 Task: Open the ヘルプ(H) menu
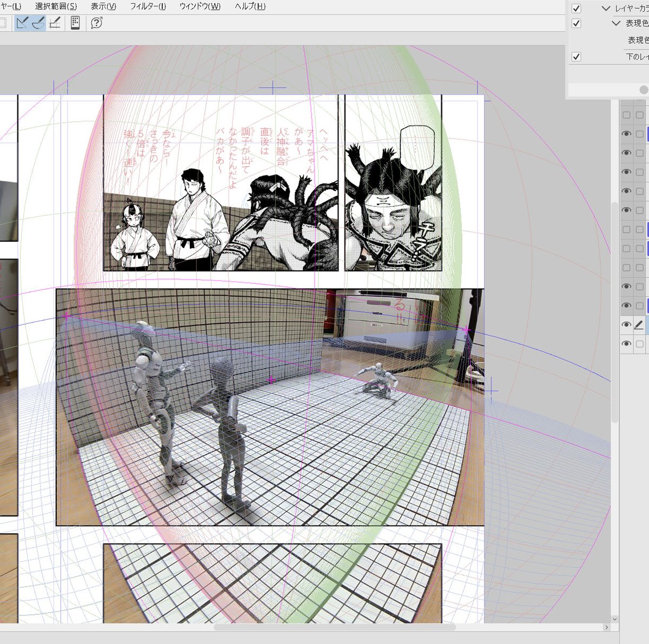[250, 6]
